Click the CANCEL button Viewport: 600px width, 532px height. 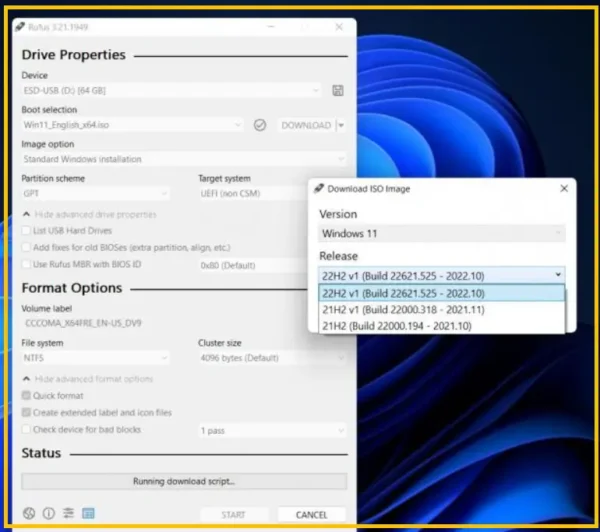pyautogui.click(x=311, y=515)
